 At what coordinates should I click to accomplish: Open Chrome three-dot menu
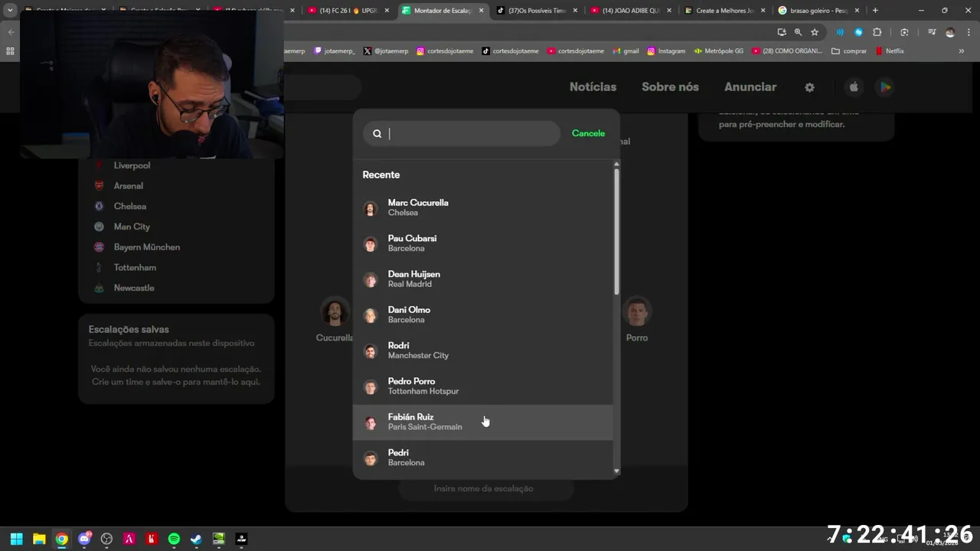[969, 32]
